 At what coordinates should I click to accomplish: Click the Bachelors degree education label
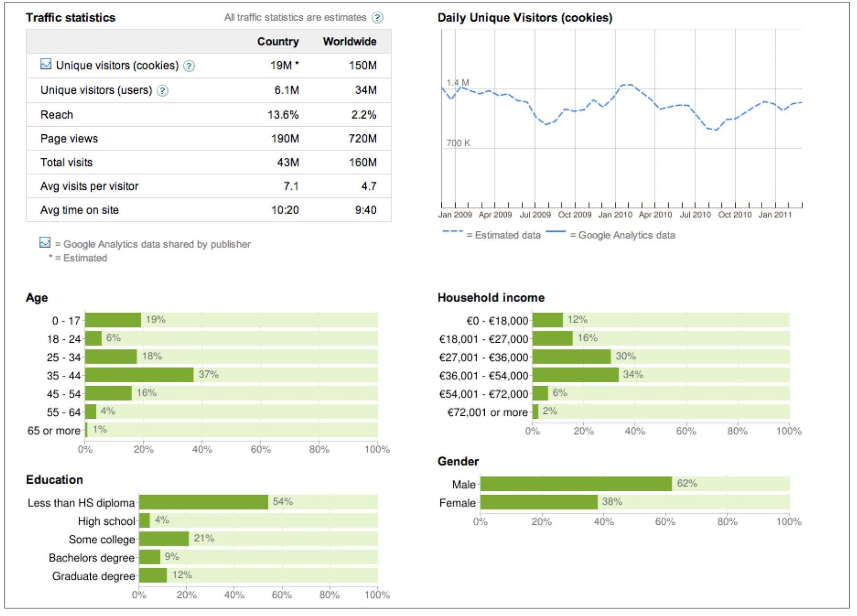click(92, 558)
